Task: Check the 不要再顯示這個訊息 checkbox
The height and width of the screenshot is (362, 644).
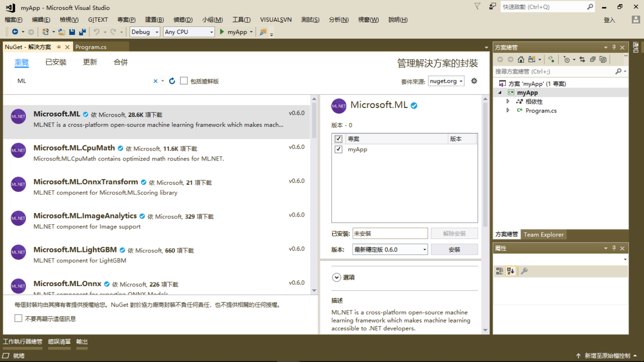Action: [x=19, y=318]
